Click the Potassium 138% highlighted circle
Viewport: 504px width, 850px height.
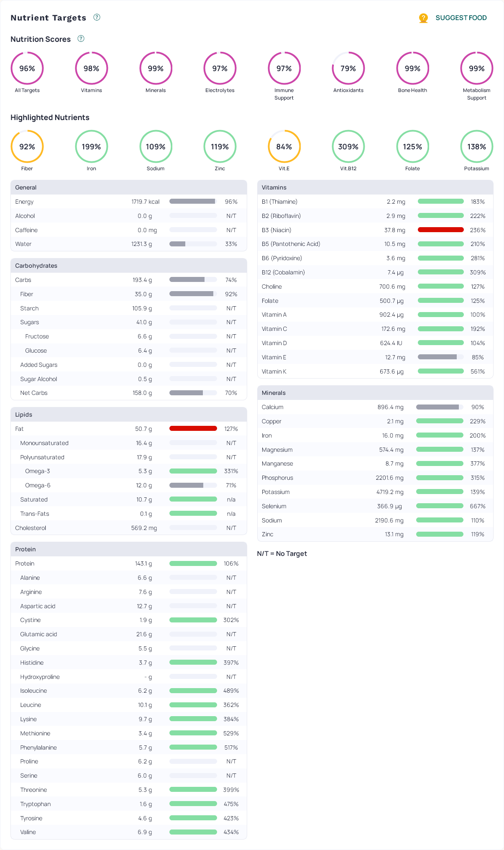pos(476,146)
